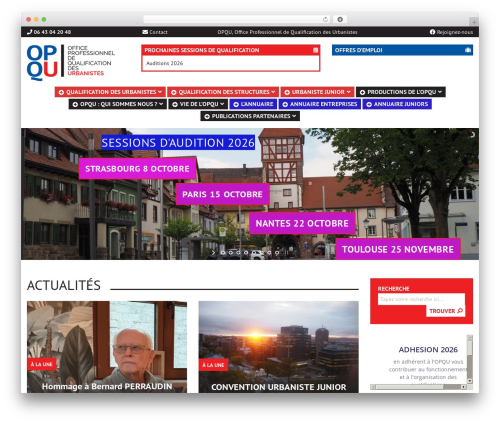Click the Prochaines Sessions de Qualification header

[x=230, y=50]
